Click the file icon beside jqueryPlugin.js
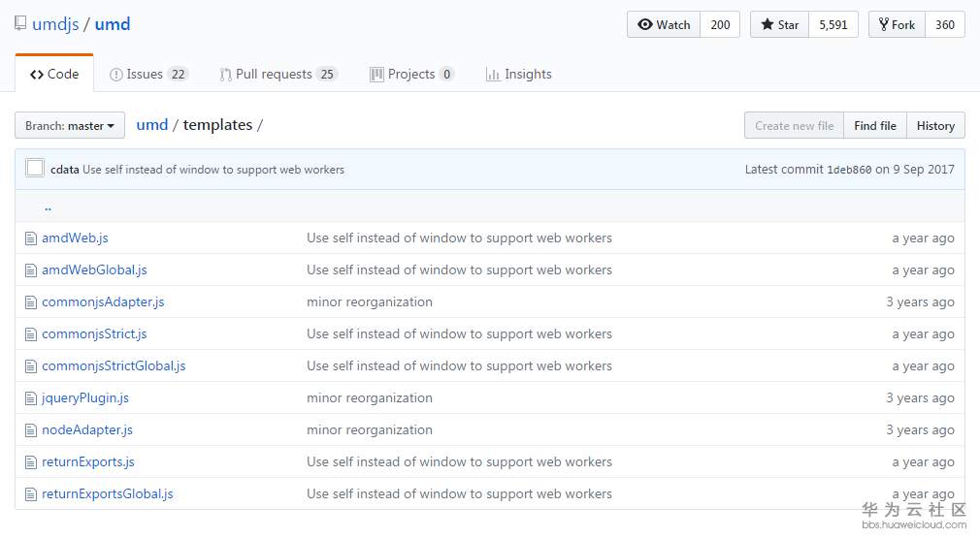 pyautogui.click(x=31, y=398)
